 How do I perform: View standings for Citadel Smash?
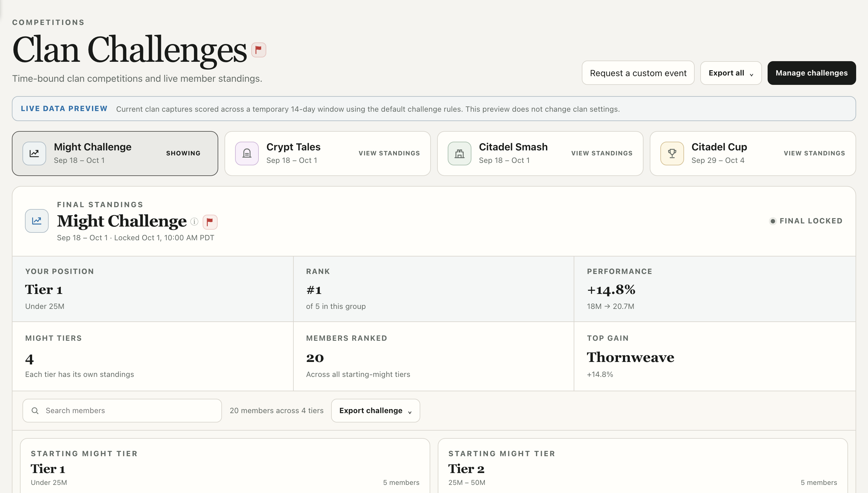tap(602, 154)
